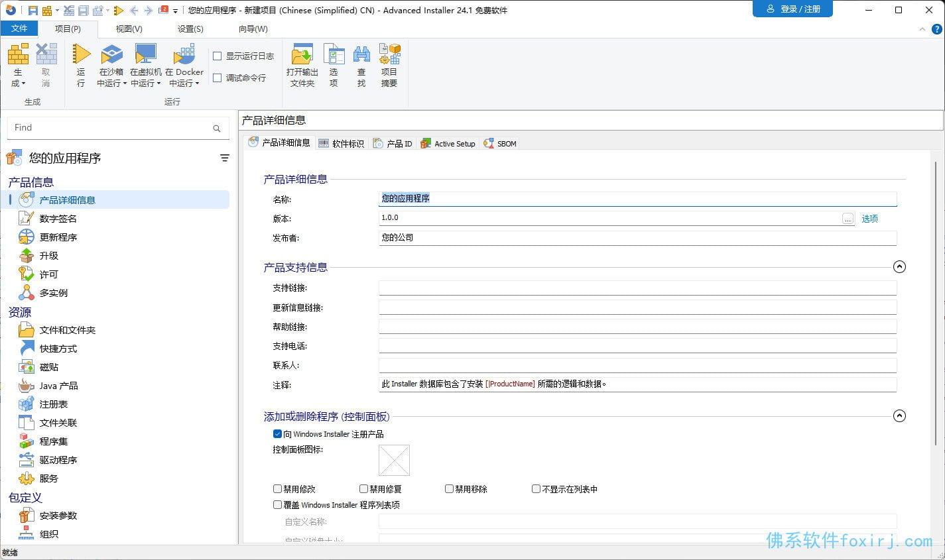Check 覆盖 Windows Installer 程序列表项
Viewport: 945px width, 560px height.
[277, 505]
